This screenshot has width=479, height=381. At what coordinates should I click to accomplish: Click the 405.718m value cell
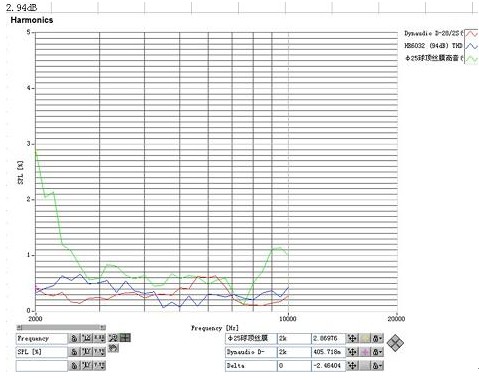click(328, 352)
